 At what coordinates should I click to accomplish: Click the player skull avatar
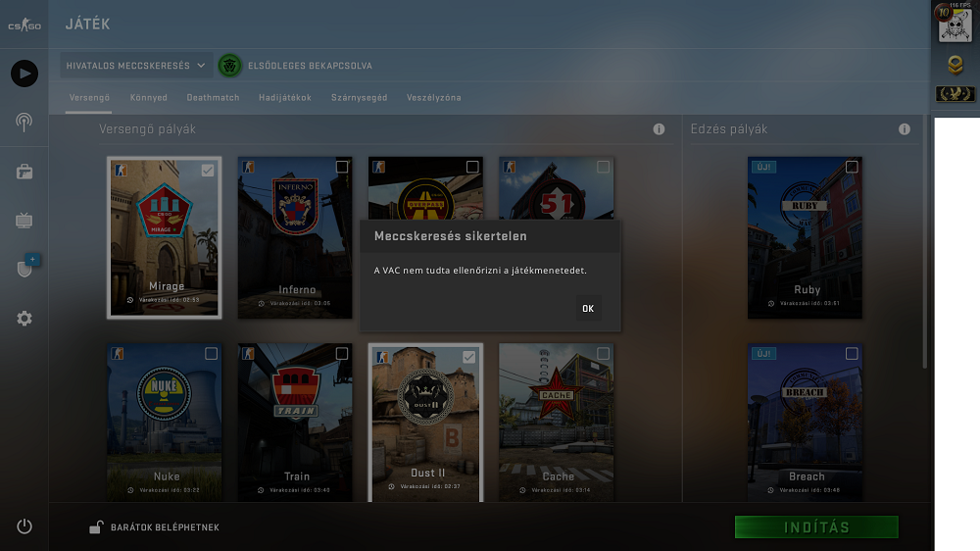click(x=955, y=25)
